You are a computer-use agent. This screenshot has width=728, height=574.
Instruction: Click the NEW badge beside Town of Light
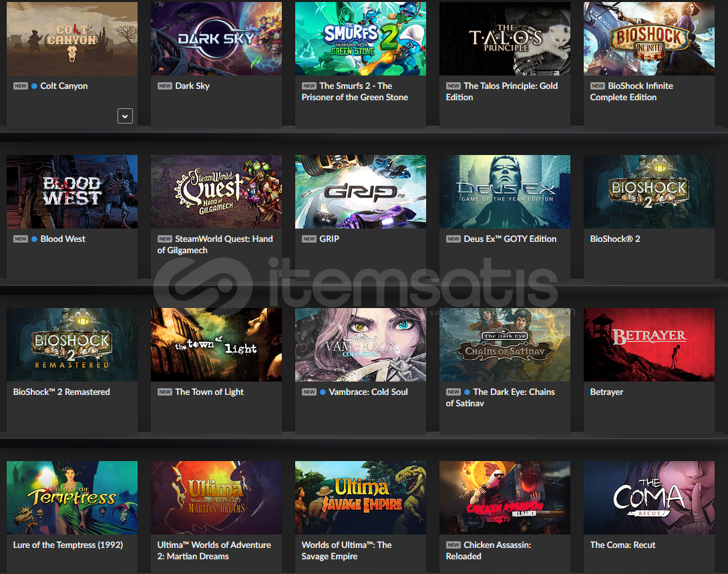pyautogui.click(x=165, y=392)
